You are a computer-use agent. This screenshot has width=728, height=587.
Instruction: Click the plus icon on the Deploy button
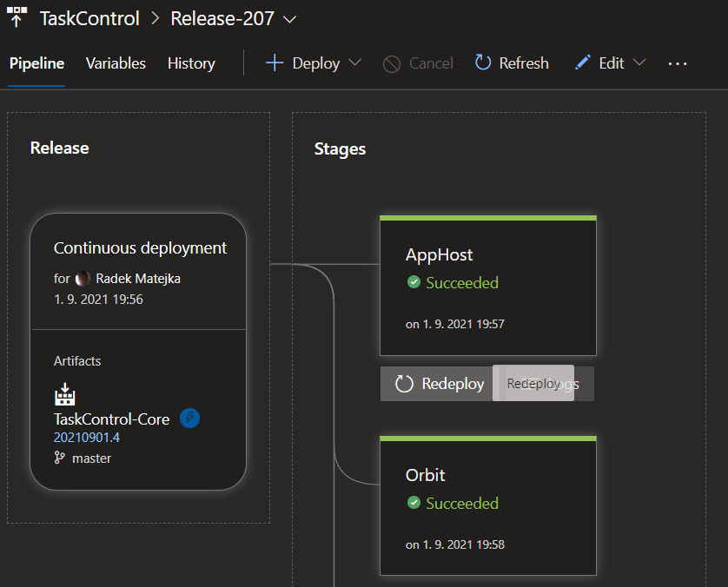click(274, 63)
